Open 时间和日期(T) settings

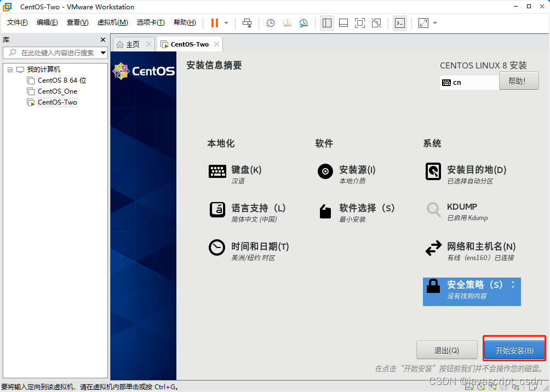[x=249, y=251]
